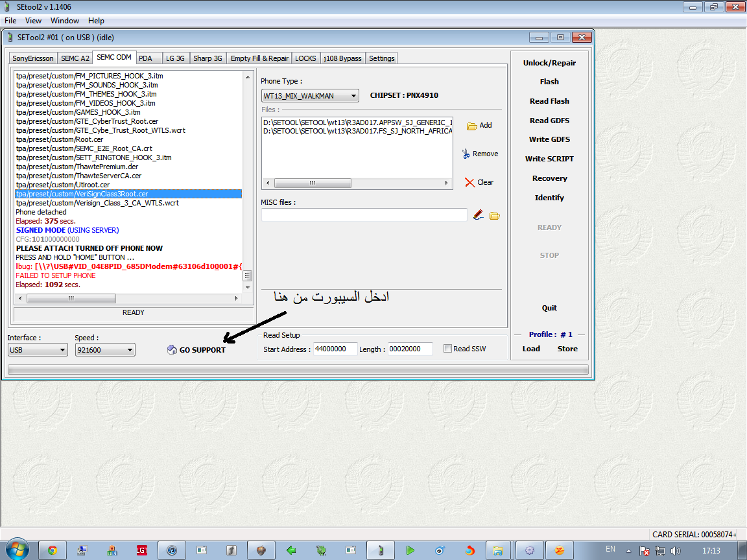Open the Windows Start menu

[x=17, y=550]
